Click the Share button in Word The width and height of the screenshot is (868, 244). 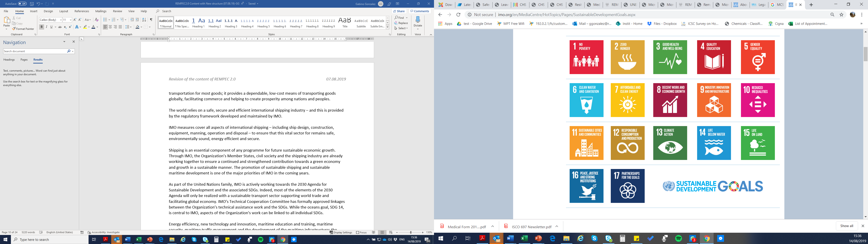click(x=399, y=11)
